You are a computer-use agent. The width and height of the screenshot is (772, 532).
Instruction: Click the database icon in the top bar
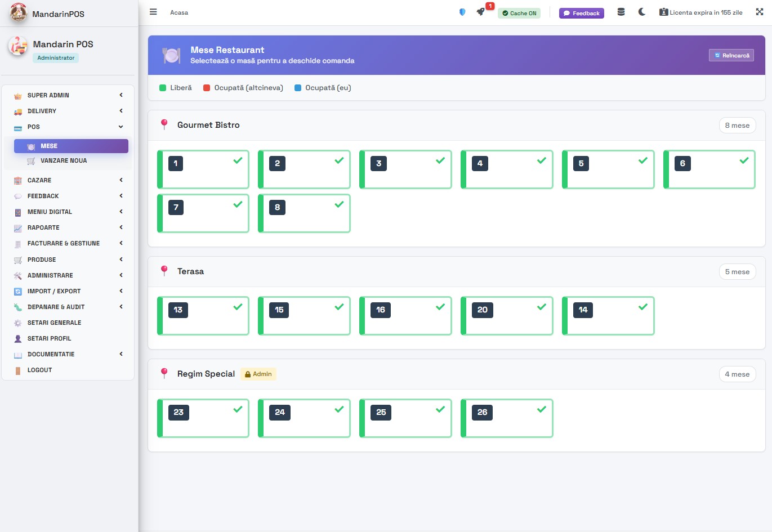[x=621, y=12]
